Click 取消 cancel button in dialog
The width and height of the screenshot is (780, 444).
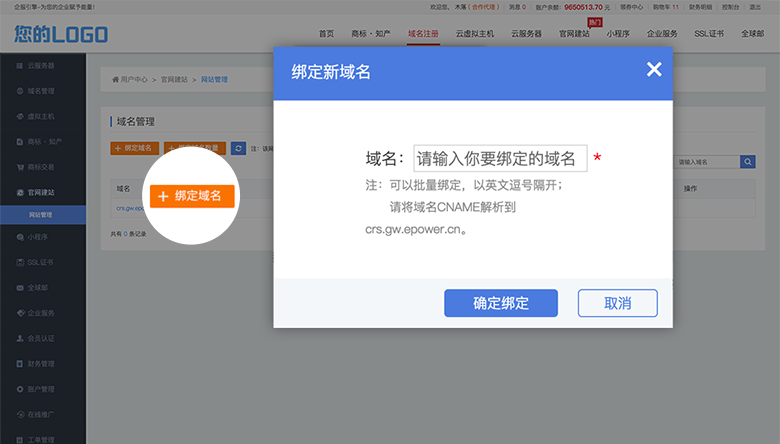[617, 303]
